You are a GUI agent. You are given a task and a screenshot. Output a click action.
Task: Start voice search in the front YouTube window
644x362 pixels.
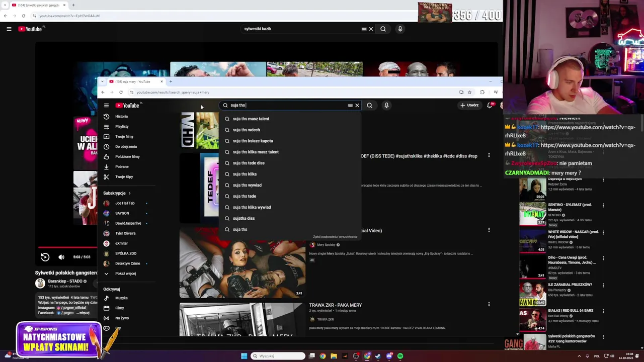[x=386, y=106]
